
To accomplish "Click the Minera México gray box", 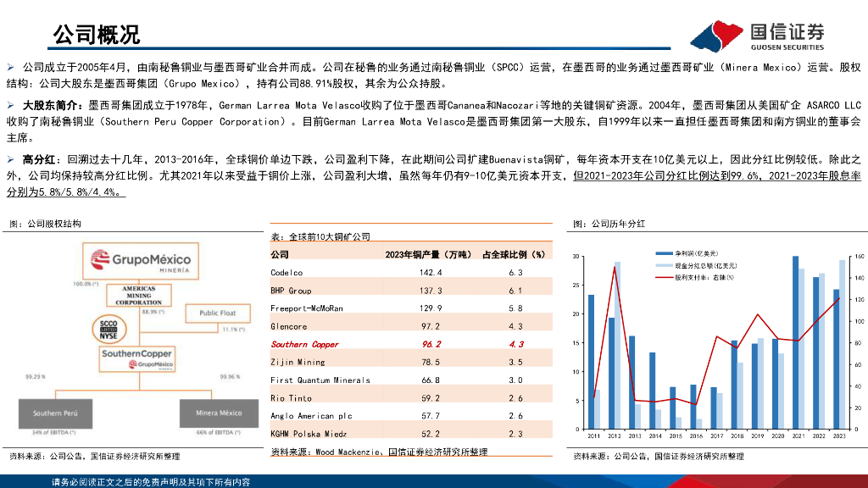I will point(219,413).
